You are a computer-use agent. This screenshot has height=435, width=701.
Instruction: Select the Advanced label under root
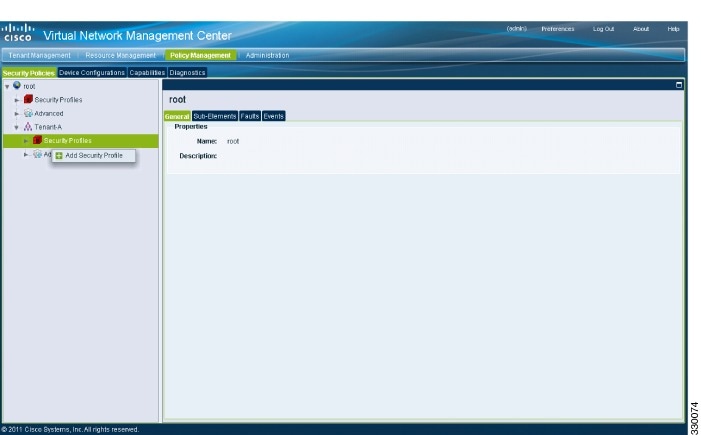49,114
